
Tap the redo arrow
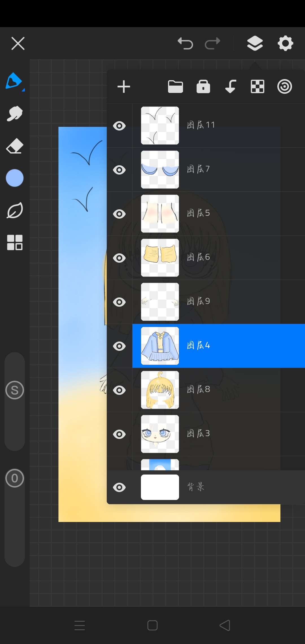(212, 43)
